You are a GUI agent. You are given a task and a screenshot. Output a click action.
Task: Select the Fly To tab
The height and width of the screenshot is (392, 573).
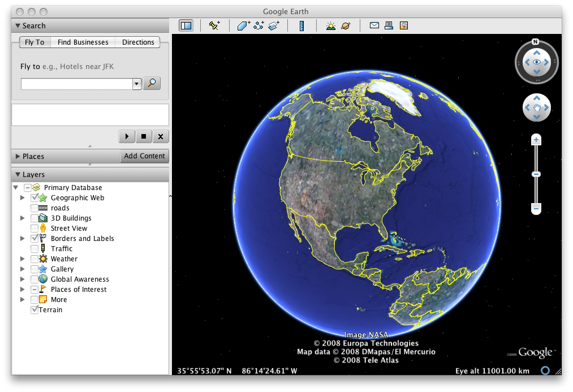click(35, 42)
